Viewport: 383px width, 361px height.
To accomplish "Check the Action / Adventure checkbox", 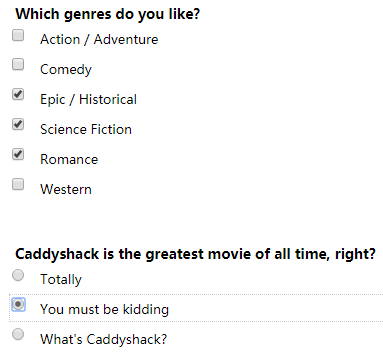I will [x=18, y=35].
